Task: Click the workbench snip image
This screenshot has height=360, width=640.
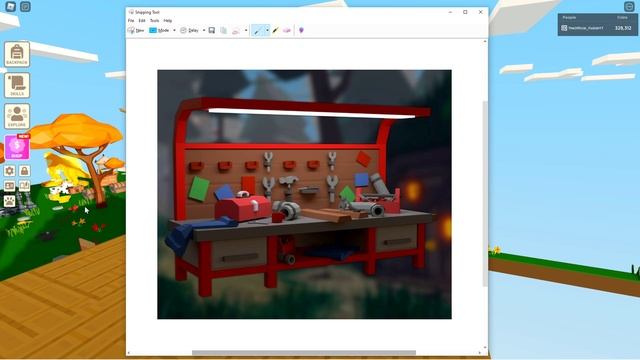Action: (x=304, y=194)
